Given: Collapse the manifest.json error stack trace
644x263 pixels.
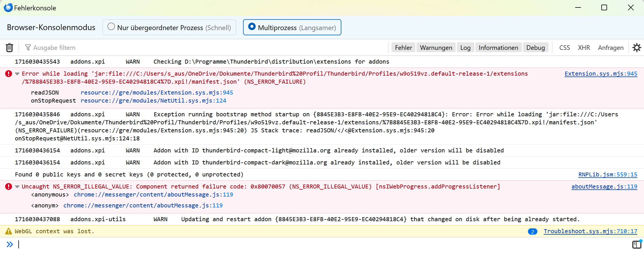Looking at the screenshot, I should (17, 74).
